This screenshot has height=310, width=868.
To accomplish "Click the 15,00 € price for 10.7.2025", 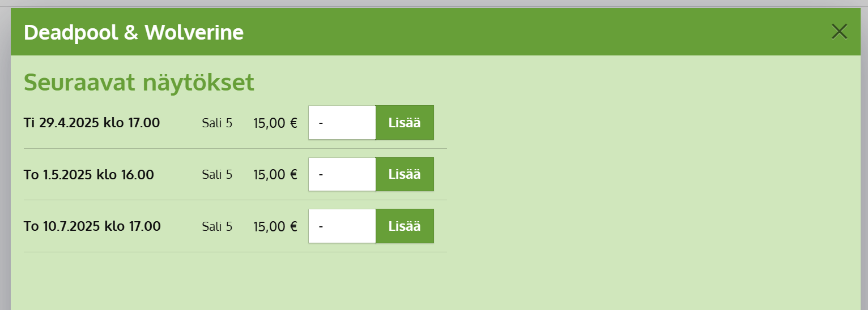I will tap(275, 227).
